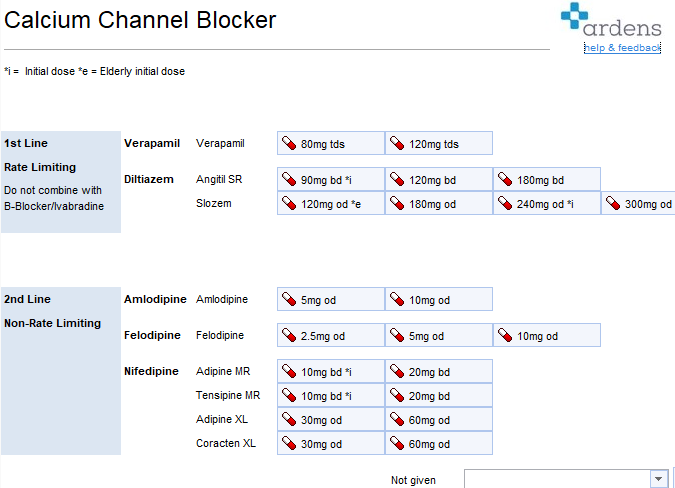Click the Ardens logo icon
Viewport: 675px width, 488px height.
tap(576, 19)
